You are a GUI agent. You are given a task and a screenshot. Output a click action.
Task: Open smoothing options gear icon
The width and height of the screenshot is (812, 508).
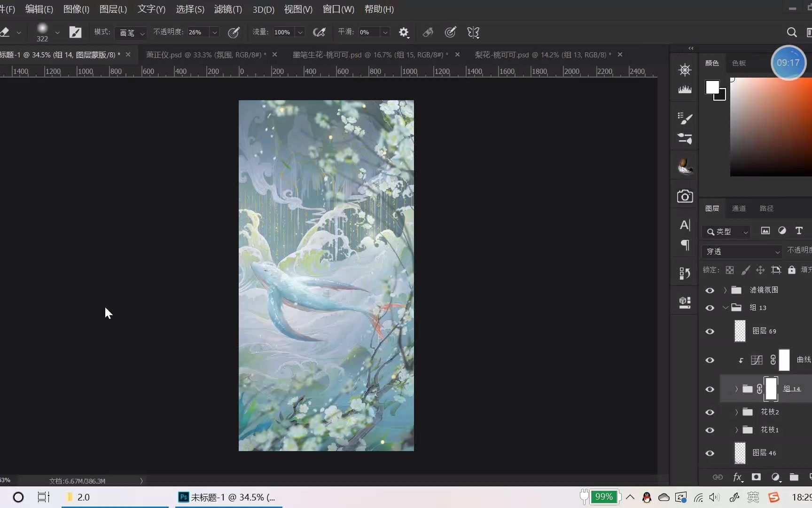pos(404,32)
